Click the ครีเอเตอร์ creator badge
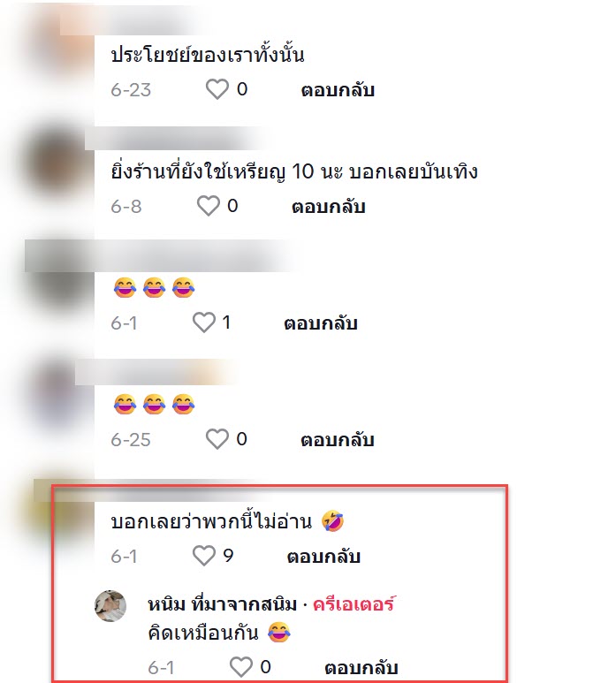Screen dimensions: 616x683 (x=354, y=604)
